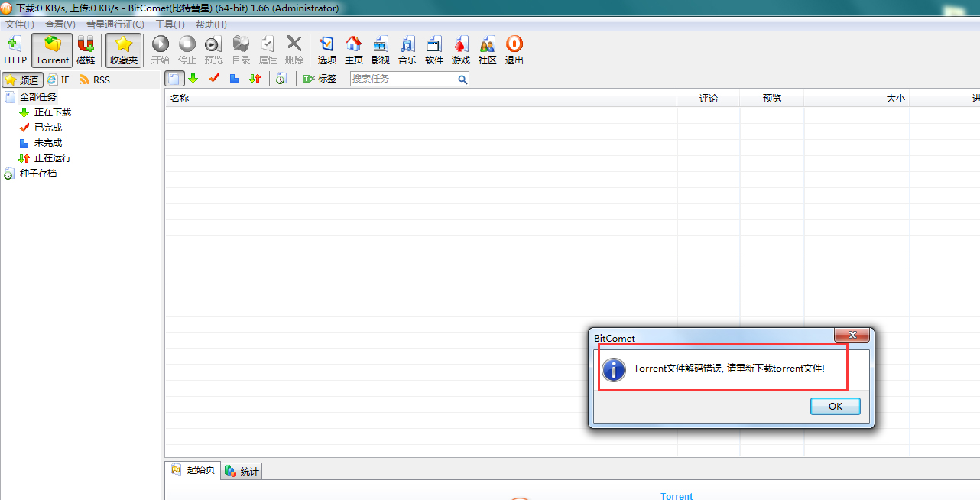
Task: Open the 查看(V) menu
Action: 60,24
